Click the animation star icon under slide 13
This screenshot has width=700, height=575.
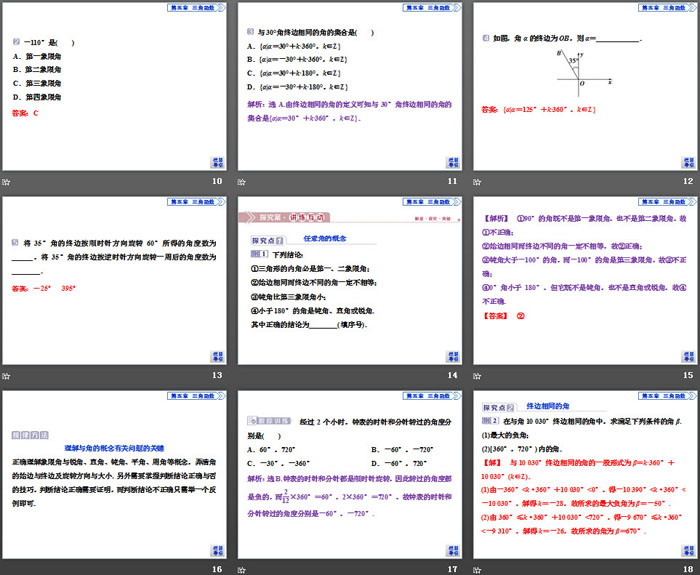click(x=6, y=375)
